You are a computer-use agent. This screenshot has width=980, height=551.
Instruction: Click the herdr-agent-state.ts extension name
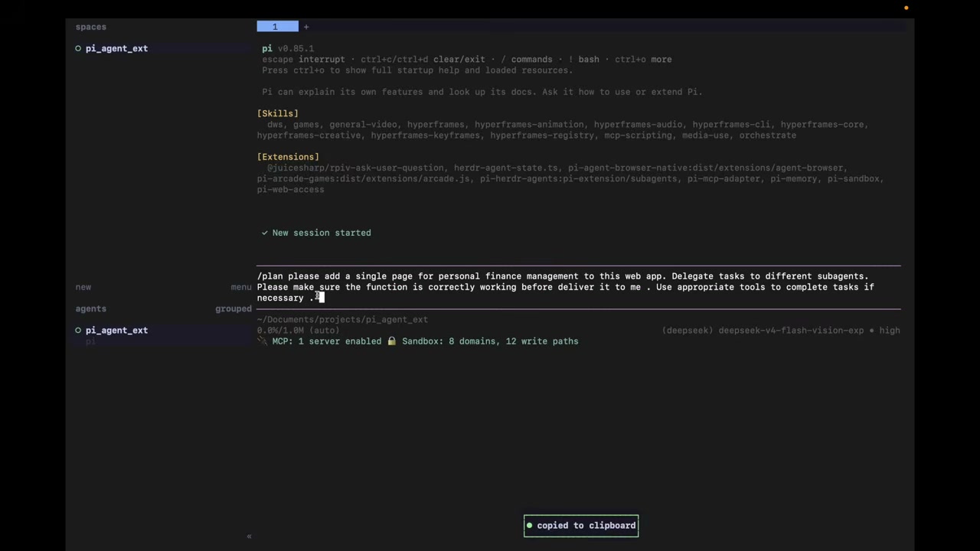tap(506, 168)
